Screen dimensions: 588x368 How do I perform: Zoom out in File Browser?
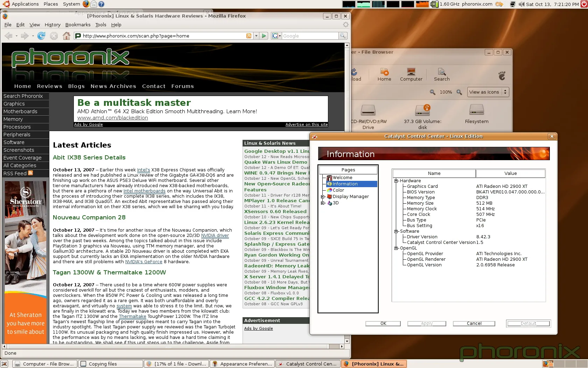[433, 92]
